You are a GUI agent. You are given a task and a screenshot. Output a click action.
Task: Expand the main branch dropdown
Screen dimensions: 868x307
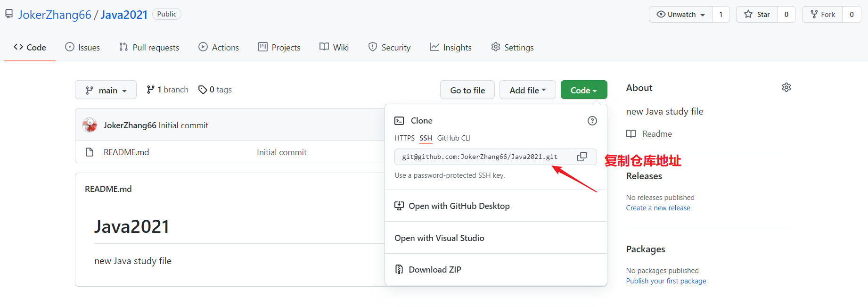106,90
